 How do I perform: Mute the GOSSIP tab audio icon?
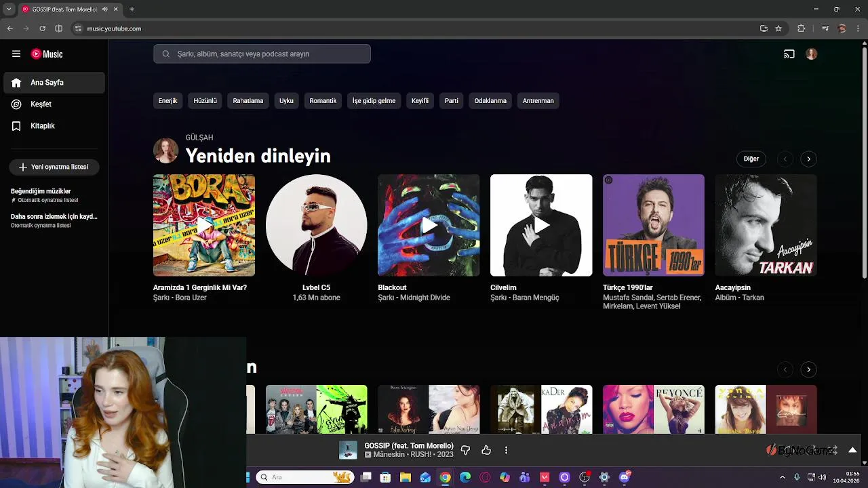coord(104,9)
